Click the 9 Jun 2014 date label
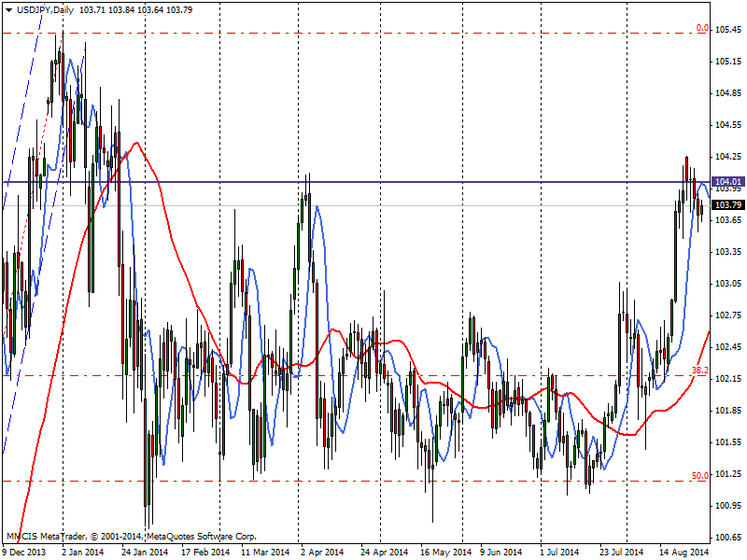Image resolution: width=747 pixels, height=560 pixels. [x=500, y=552]
